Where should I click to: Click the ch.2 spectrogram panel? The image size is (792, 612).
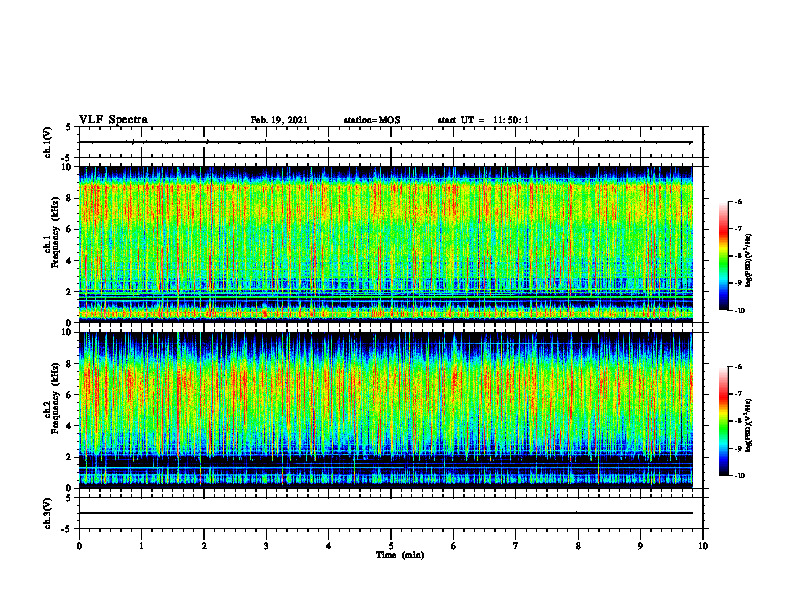386,410
